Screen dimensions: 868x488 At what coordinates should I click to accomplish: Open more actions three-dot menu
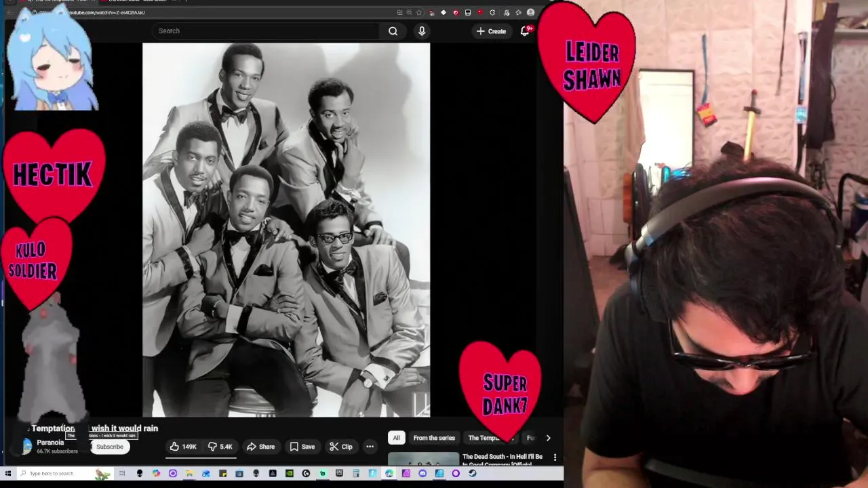(x=370, y=447)
